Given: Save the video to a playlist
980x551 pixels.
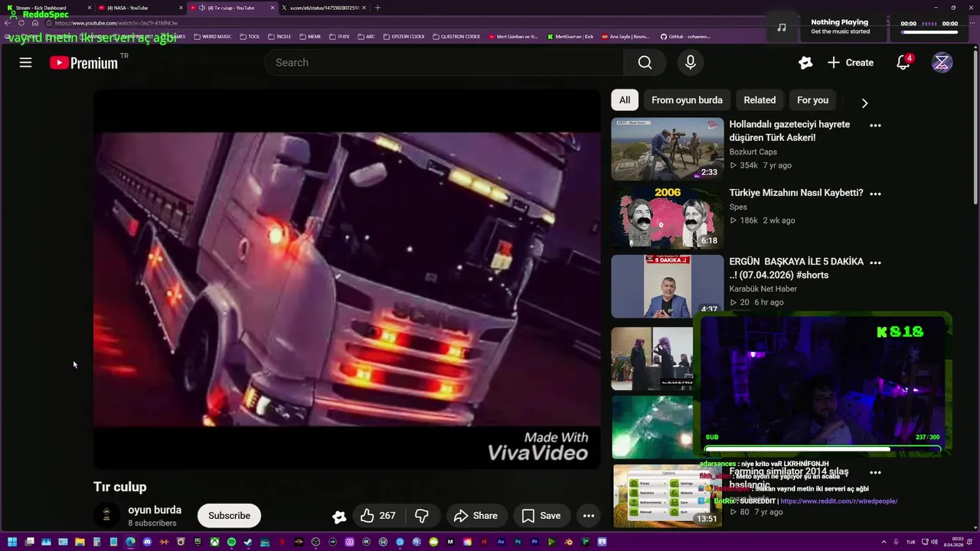Looking at the screenshot, I should click(541, 516).
